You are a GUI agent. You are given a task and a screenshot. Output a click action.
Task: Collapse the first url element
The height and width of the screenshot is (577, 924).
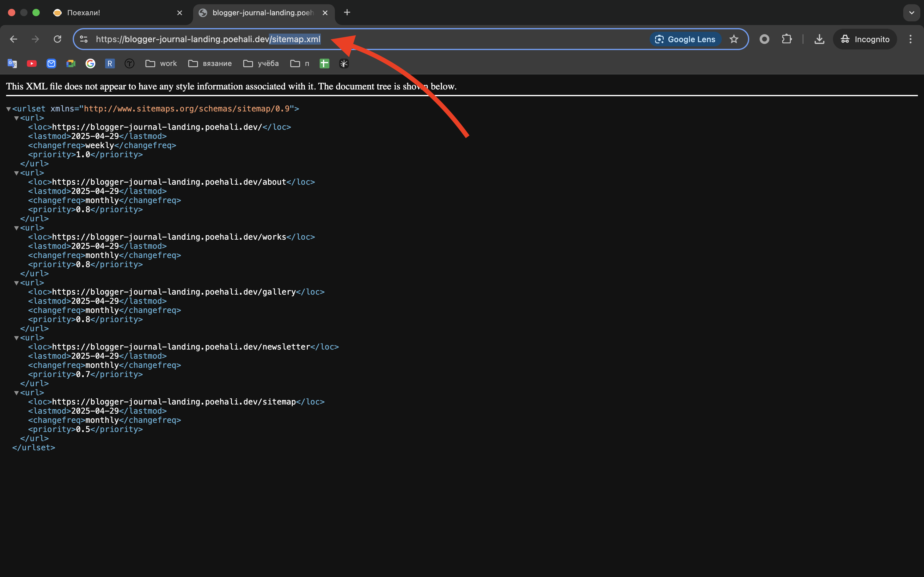click(x=16, y=118)
